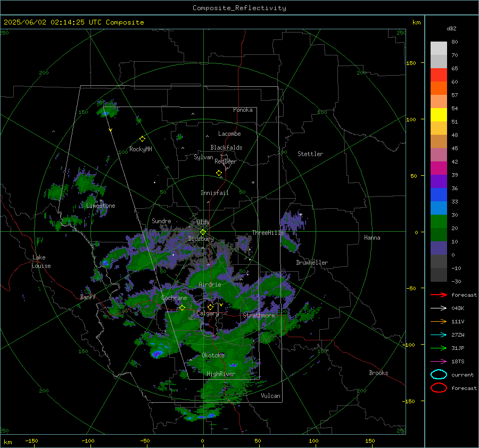Click the HighRiver town label

(221, 374)
